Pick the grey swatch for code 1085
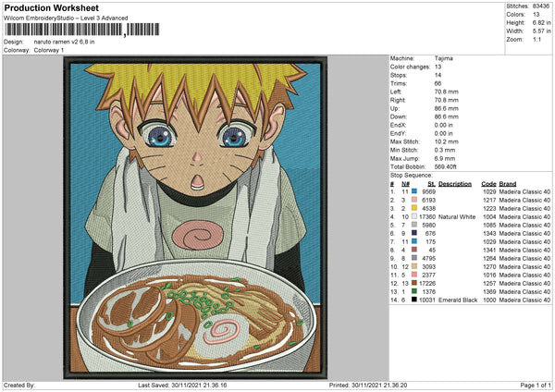 [x=414, y=225]
